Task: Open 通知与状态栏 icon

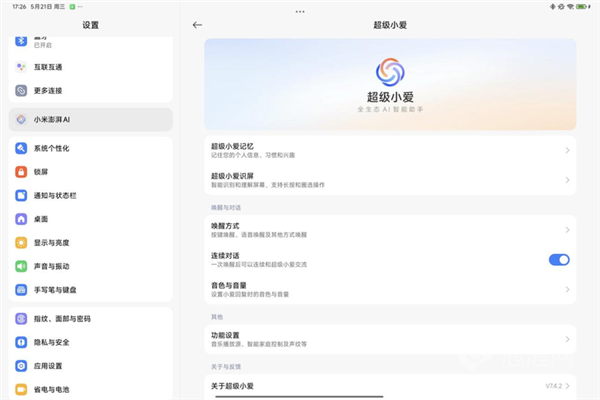Action: [21, 195]
